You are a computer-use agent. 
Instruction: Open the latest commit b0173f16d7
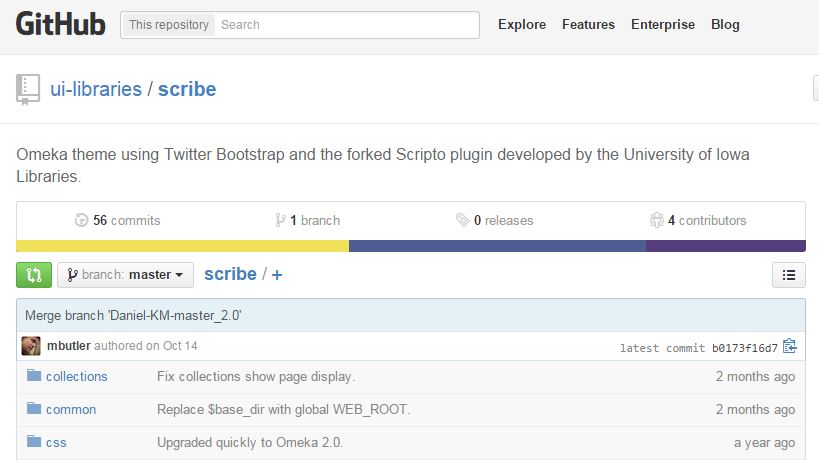(744, 348)
